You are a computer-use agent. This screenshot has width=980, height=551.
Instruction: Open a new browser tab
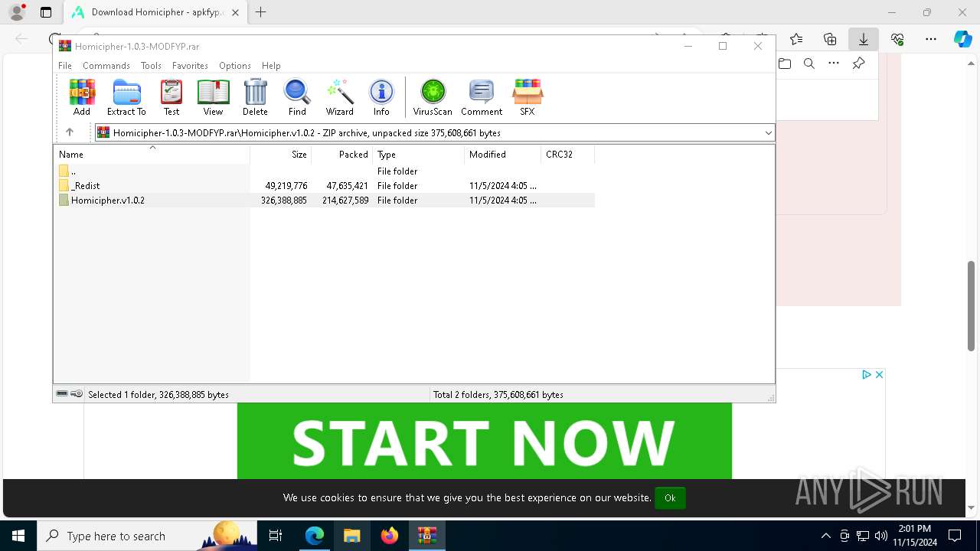pos(261,12)
